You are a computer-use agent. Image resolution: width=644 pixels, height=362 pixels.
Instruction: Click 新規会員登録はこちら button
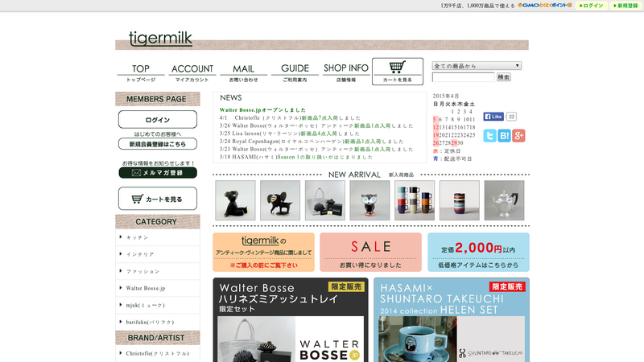tap(158, 144)
